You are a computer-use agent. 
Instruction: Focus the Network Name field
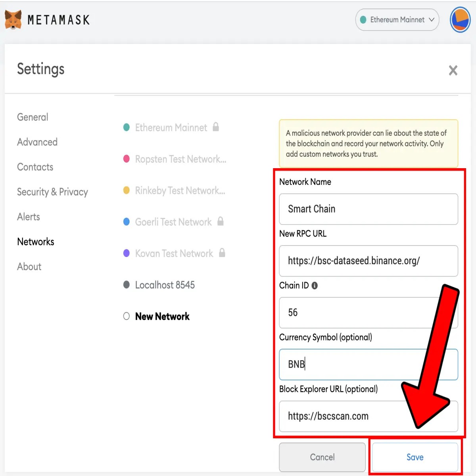pos(369,209)
